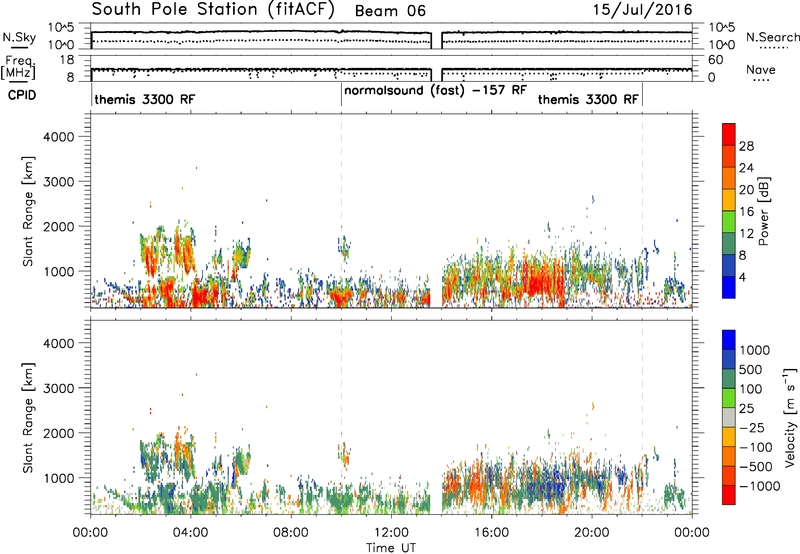Pick the red bottom segment of the Velocity colorbar
800x554 pixels.
click(x=729, y=495)
